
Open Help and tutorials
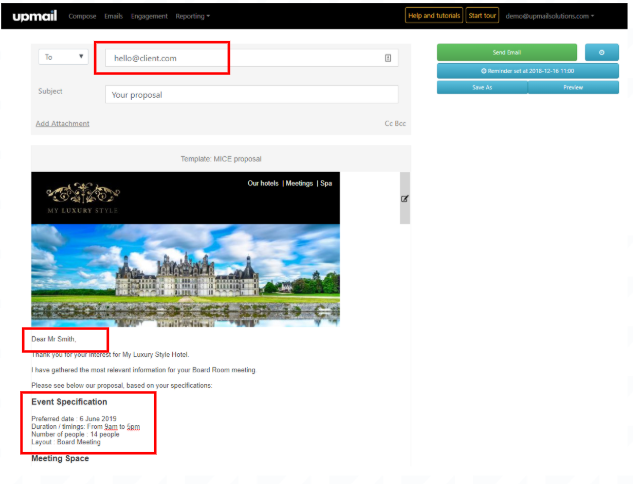point(433,16)
